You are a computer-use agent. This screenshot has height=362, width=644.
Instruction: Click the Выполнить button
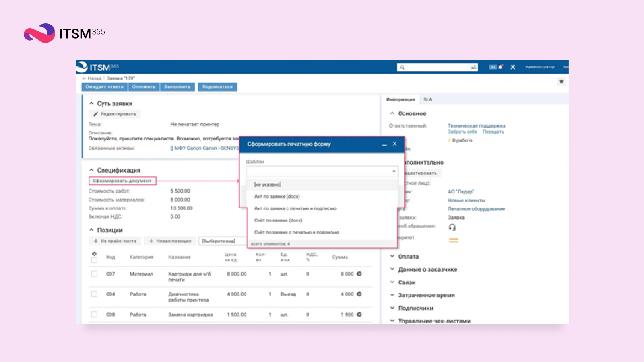(178, 87)
